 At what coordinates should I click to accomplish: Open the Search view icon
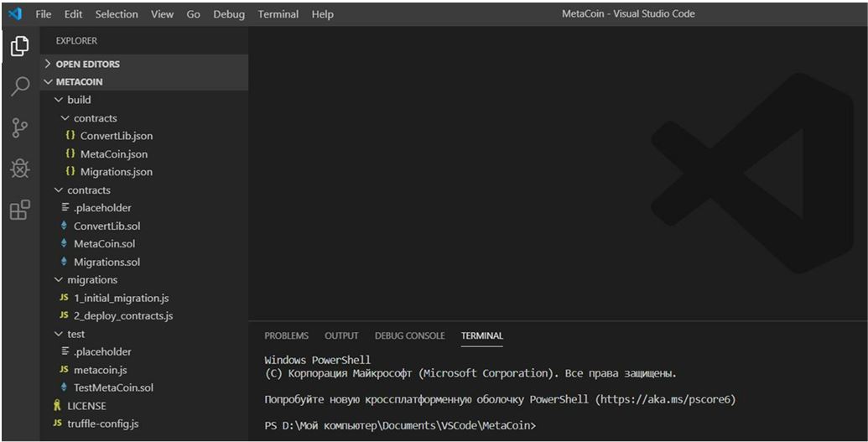point(19,86)
